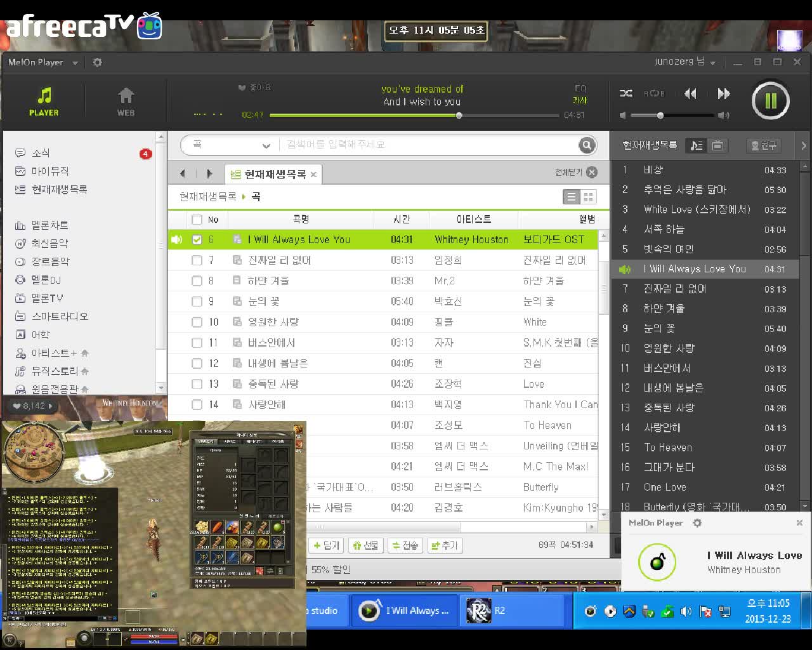Switch to the WEB tab
Screen dimensions: 812x650
(125, 100)
